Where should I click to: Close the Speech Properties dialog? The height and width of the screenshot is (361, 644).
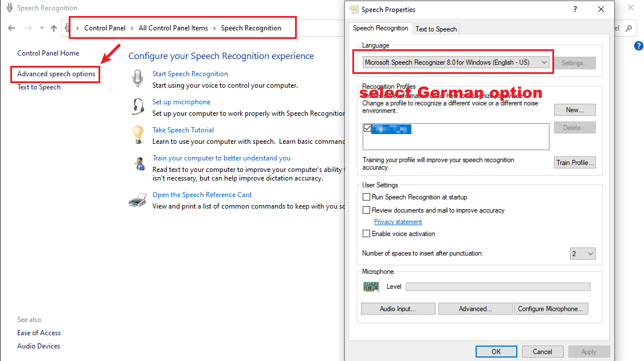601,9
